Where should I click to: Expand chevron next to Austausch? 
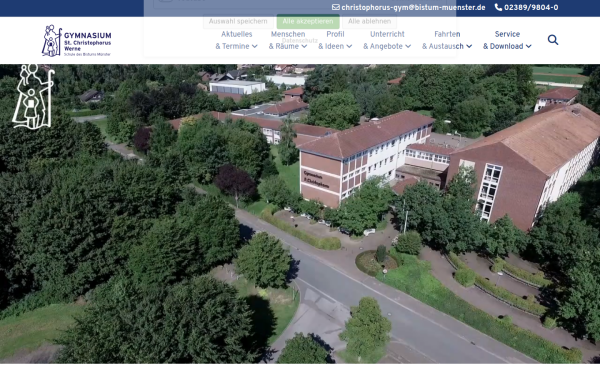469,46
